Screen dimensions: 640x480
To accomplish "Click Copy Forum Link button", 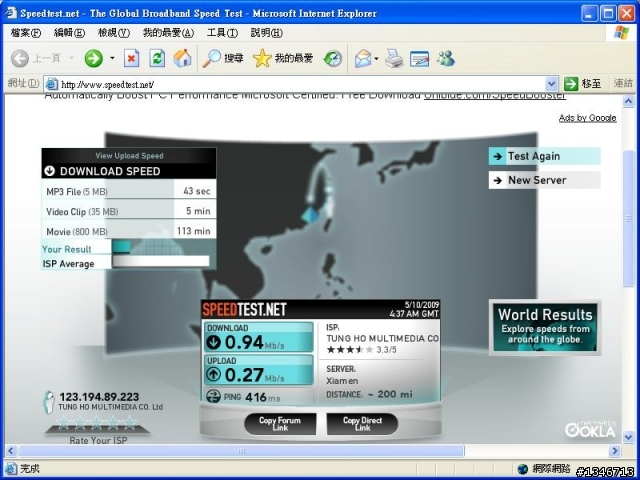I will tap(280, 424).
